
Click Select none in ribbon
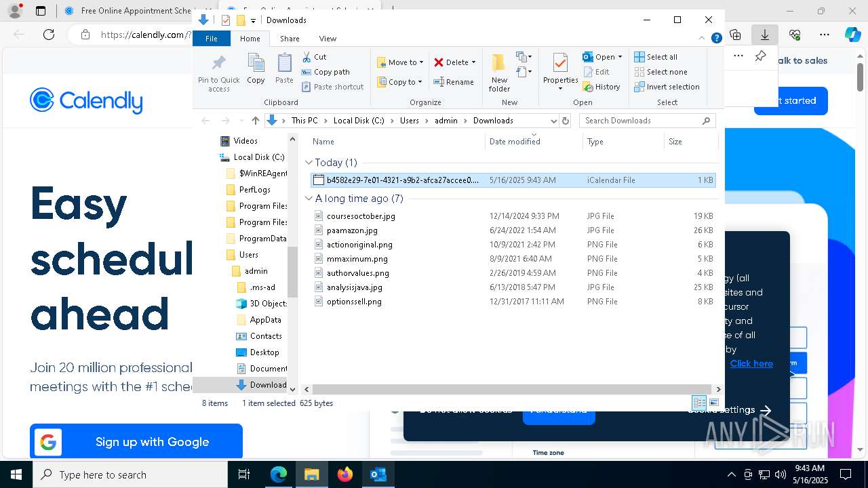pos(660,72)
